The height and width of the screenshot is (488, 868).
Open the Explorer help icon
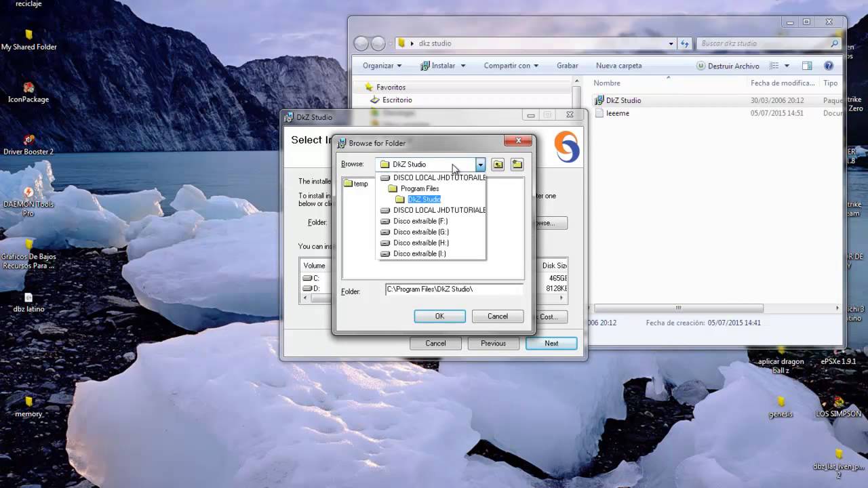(x=828, y=66)
